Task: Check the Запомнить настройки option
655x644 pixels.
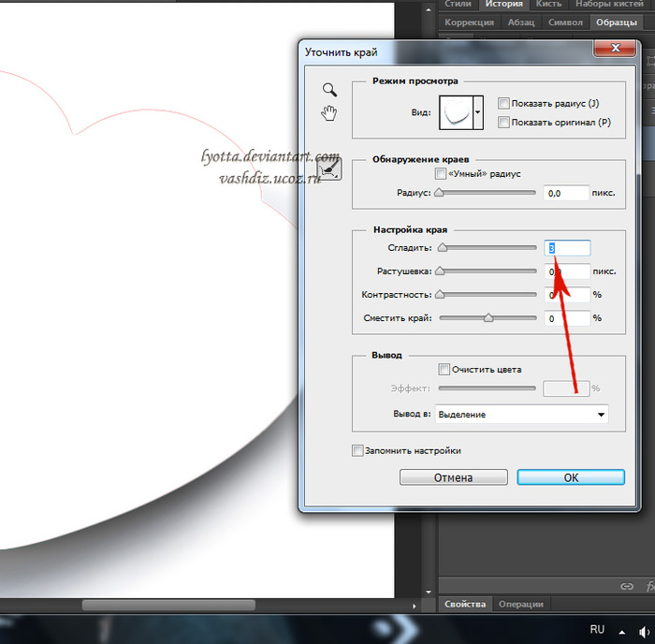Action: [357, 450]
